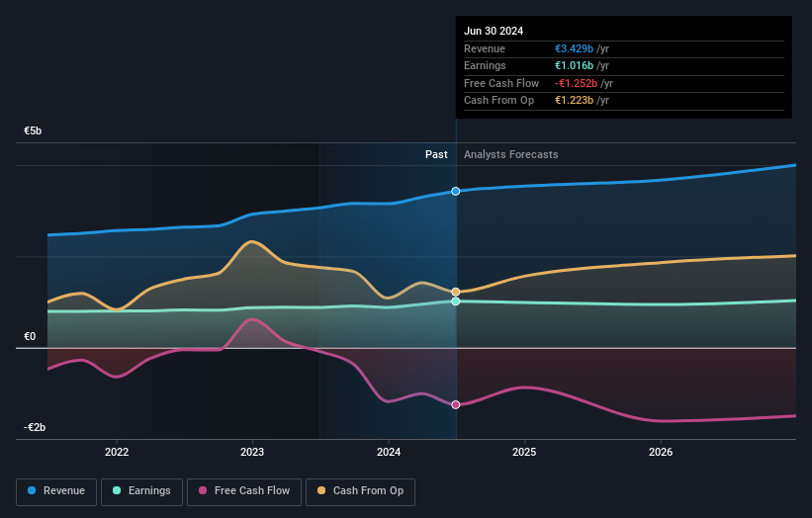Click the €1.223b cash from op value
The width and height of the screenshot is (812, 518).
(574, 101)
